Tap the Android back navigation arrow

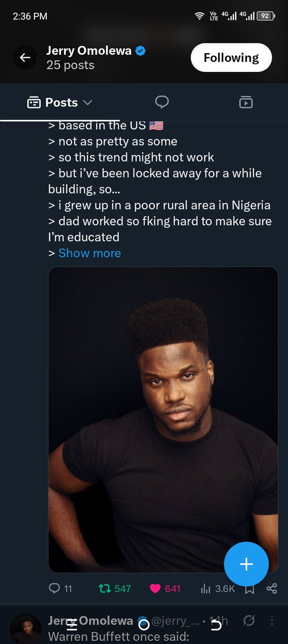pyautogui.click(x=216, y=624)
